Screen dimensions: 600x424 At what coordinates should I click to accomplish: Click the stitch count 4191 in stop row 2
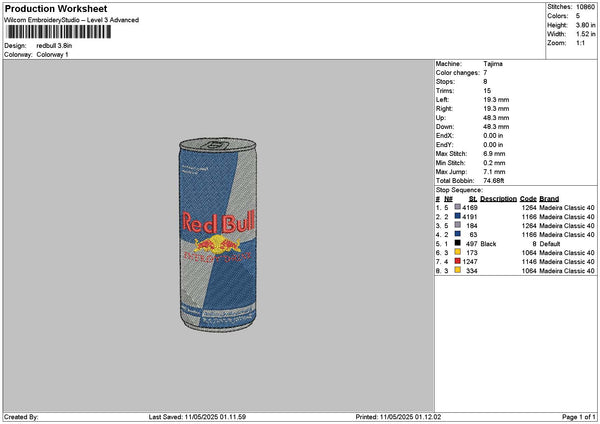pos(470,217)
